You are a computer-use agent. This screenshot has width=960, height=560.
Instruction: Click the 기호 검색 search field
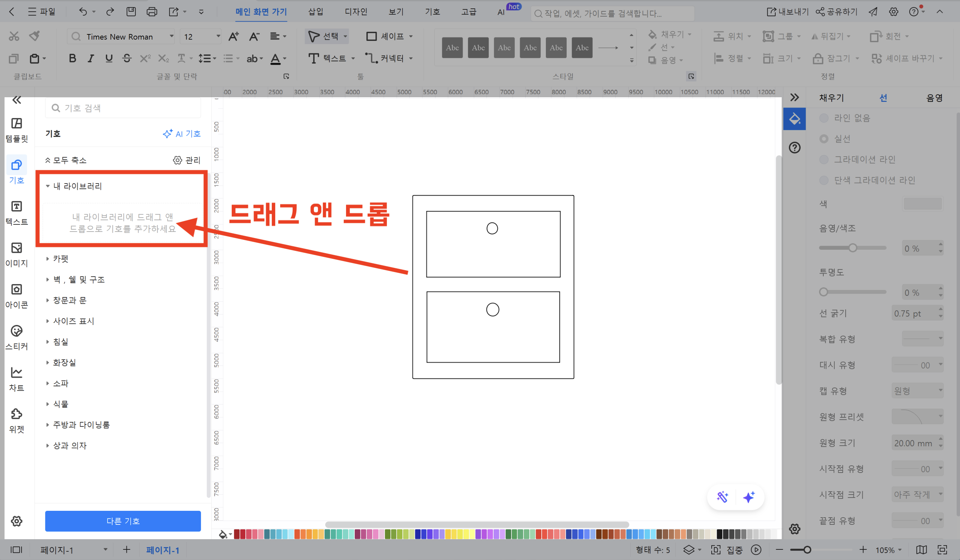point(123,108)
